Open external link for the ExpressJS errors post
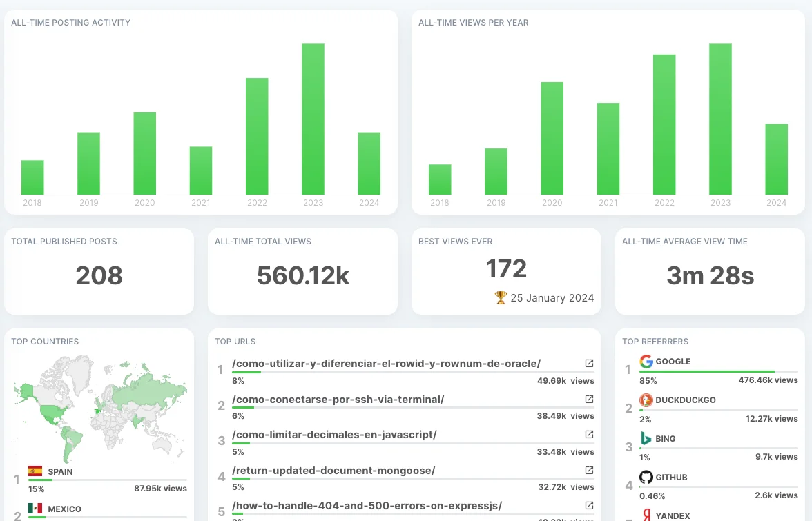This screenshot has height=521, width=812. click(x=588, y=505)
